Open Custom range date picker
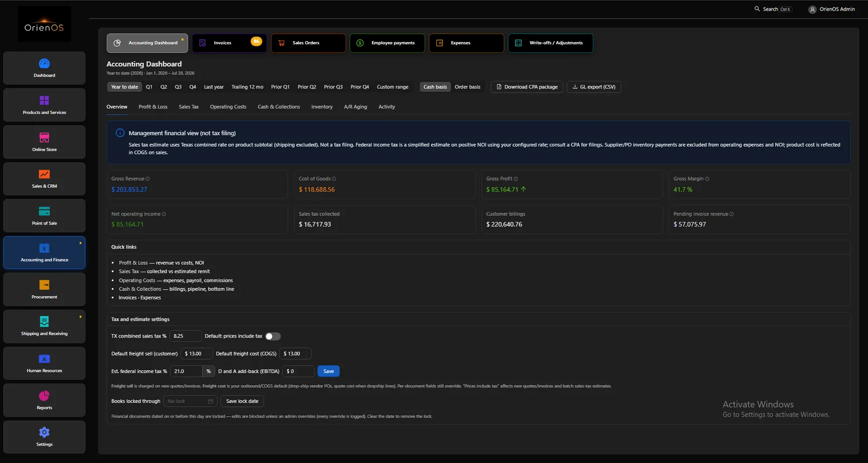The image size is (868, 463). pos(393,87)
